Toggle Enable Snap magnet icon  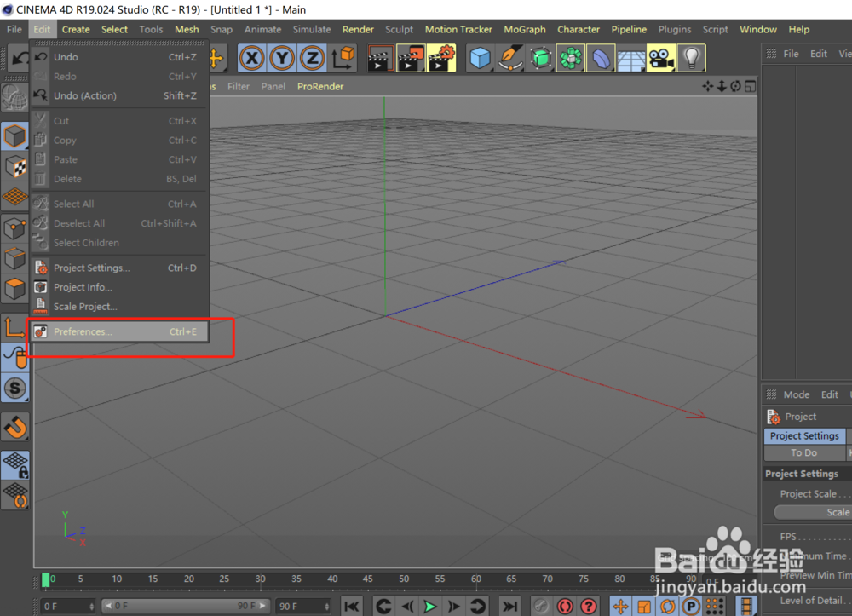[14, 428]
